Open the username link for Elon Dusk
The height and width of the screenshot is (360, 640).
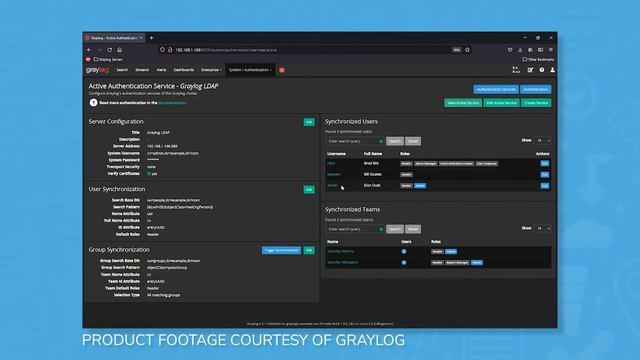(x=332, y=185)
